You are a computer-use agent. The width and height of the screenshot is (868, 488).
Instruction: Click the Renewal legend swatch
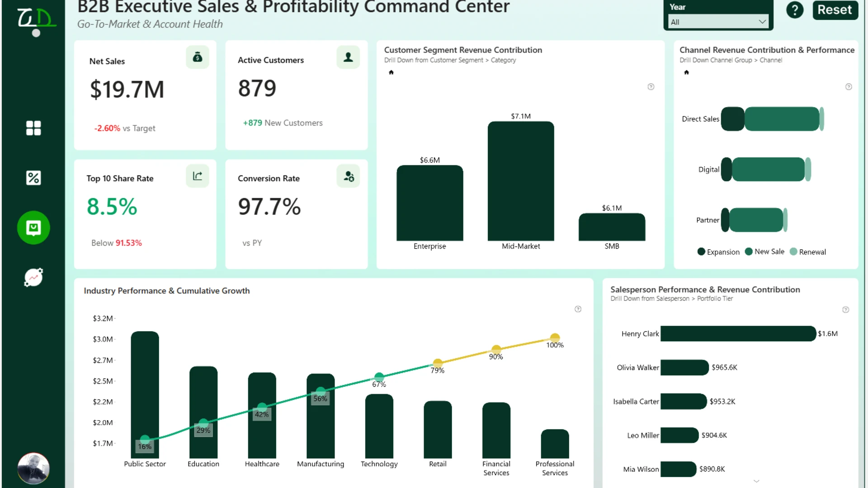[793, 252]
